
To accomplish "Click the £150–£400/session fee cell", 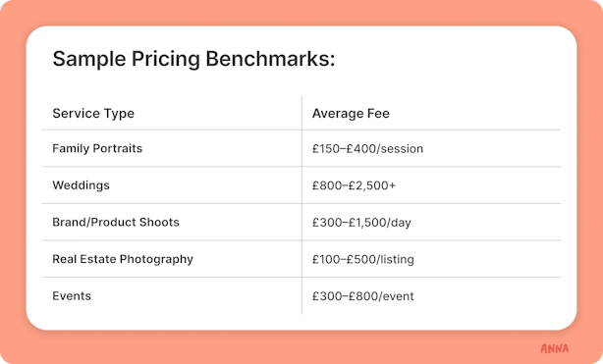I will (x=367, y=149).
